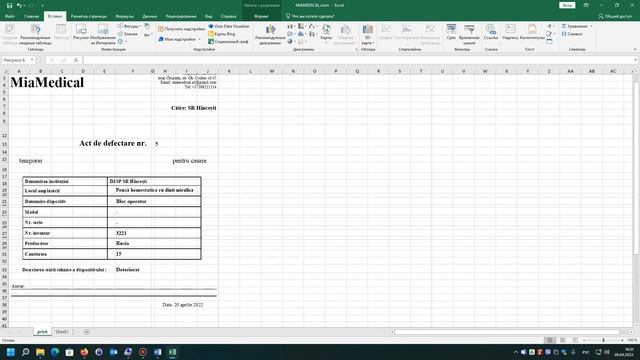Open the Name Box dropdown
This screenshot has width=640, height=360.
(x=32, y=60)
